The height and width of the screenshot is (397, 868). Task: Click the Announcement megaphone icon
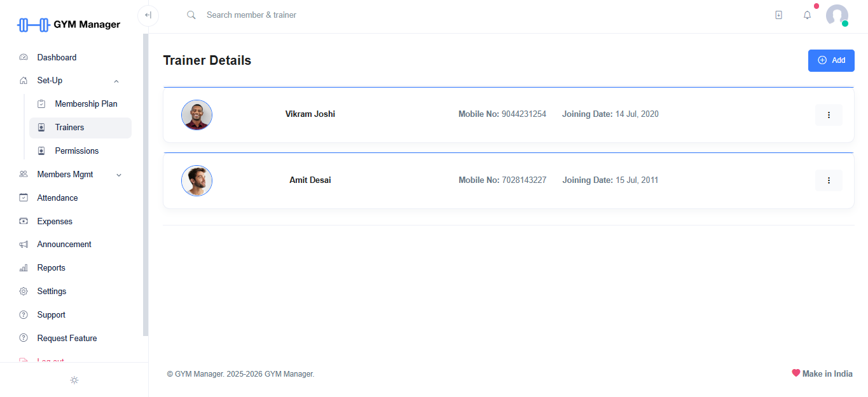(24, 245)
